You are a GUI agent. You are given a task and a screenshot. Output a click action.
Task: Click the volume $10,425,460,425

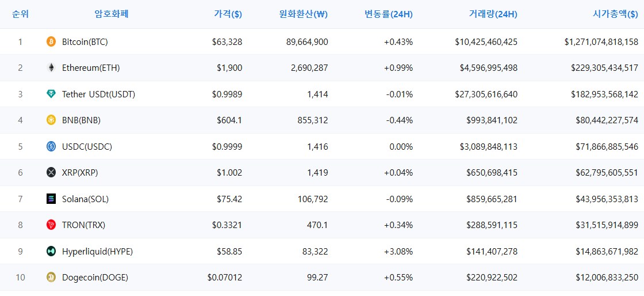[486, 41]
